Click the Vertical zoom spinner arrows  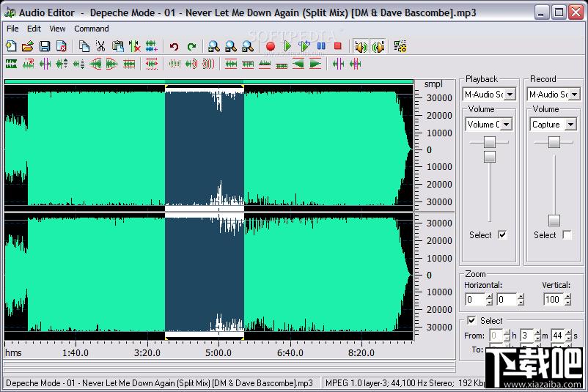[567, 299]
